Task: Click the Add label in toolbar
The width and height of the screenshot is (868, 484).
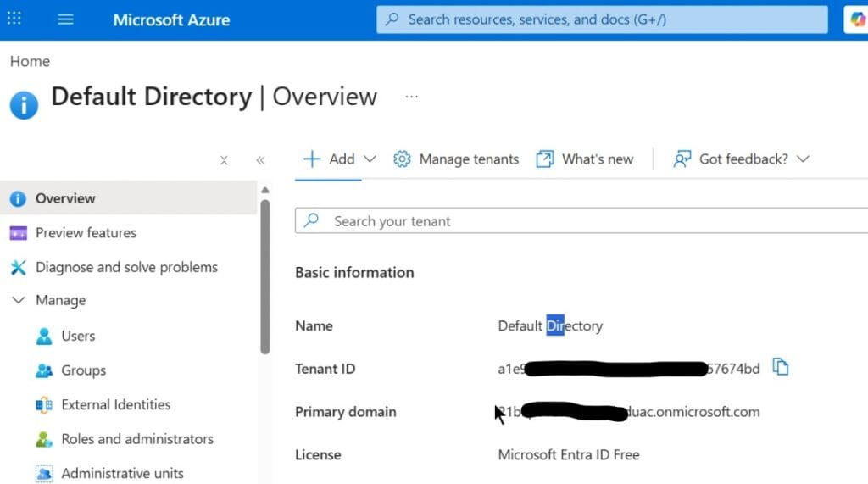Action: coord(342,159)
